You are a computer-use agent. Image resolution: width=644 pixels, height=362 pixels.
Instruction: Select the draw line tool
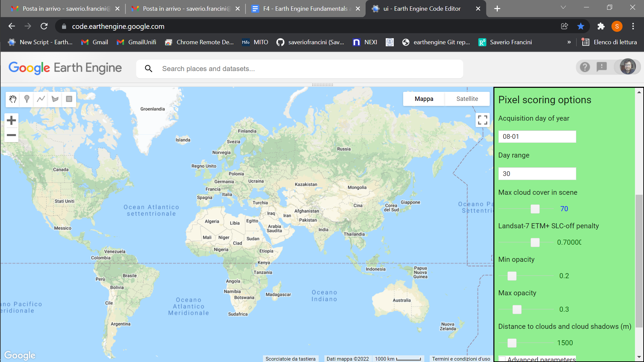point(41,99)
